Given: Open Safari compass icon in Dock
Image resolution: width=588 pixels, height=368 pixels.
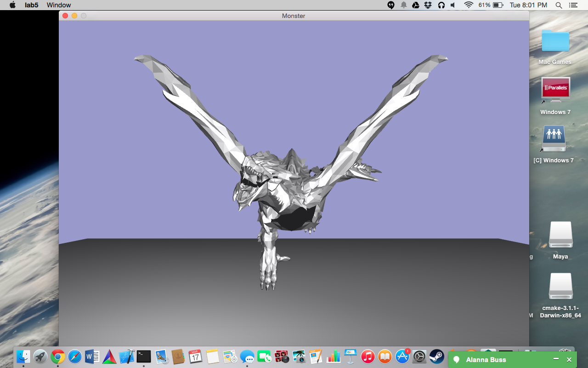Looking at the screenshot, I should pyautogui.click(x=75, y=356).
